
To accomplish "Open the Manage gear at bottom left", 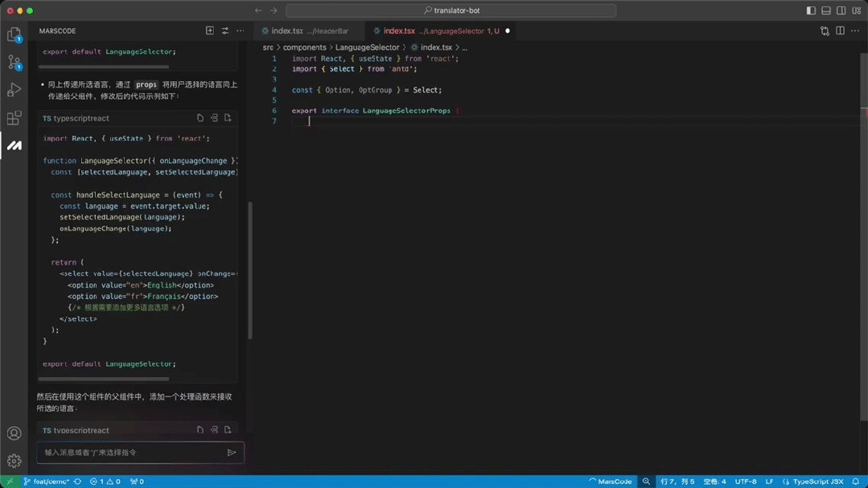I will point(14,461).
